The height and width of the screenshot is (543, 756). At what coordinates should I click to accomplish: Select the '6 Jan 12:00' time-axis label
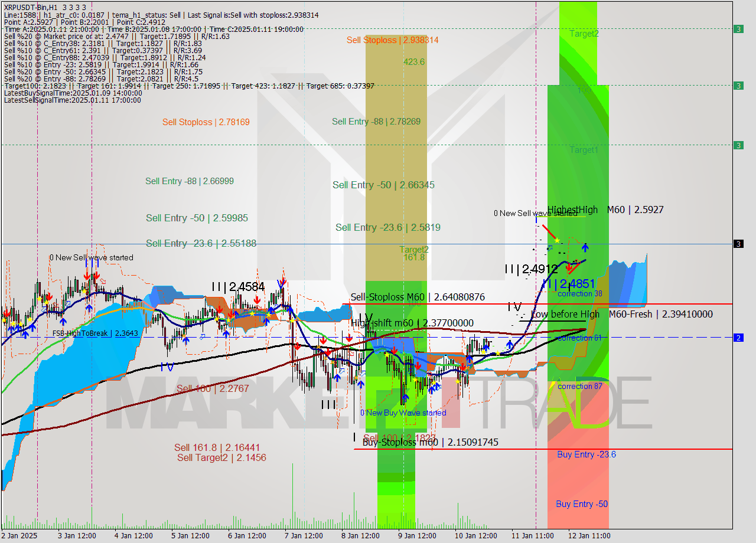(x=247, y=535)
